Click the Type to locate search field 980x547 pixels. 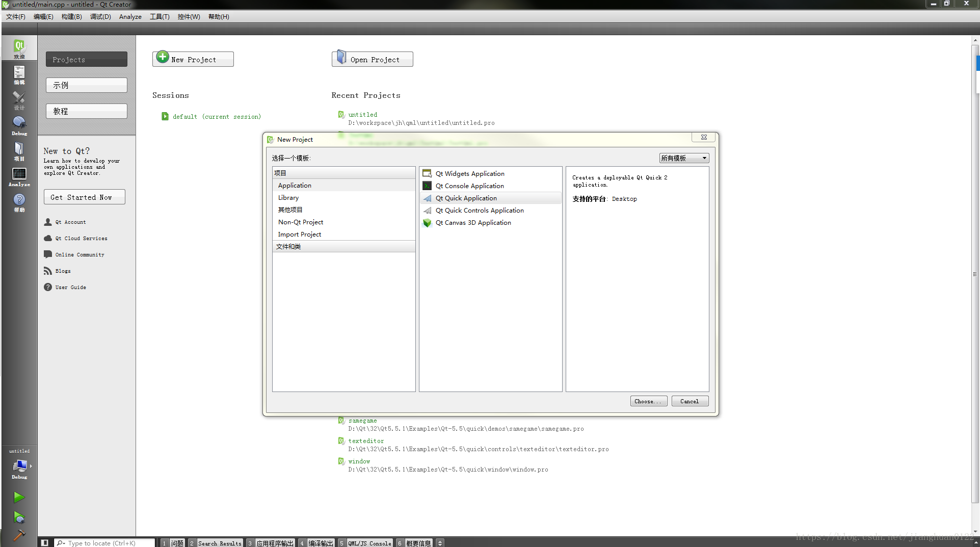tap(105, 543)
